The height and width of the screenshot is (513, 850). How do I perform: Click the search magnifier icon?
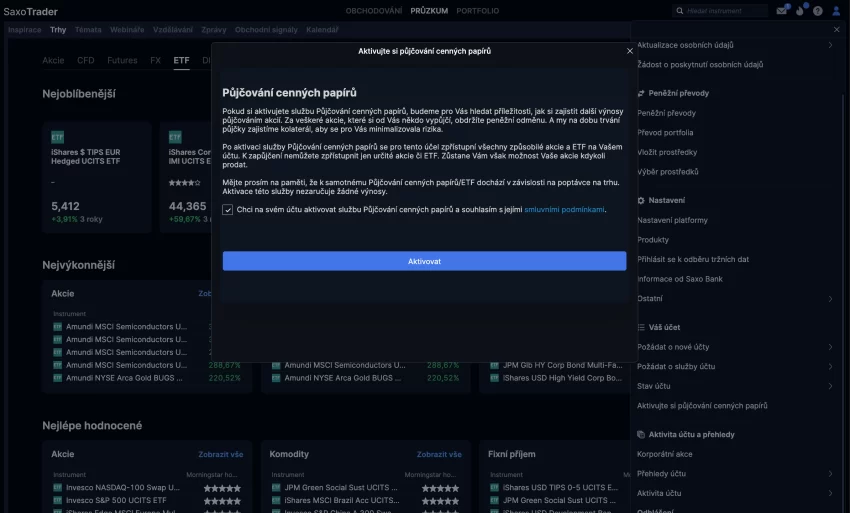(x=679, y=11)
